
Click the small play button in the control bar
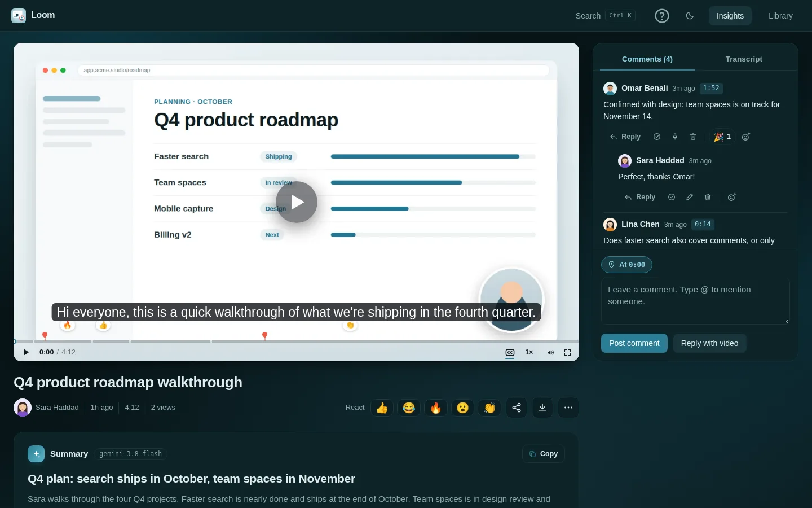pyautogui.click(x=26, y=352)
